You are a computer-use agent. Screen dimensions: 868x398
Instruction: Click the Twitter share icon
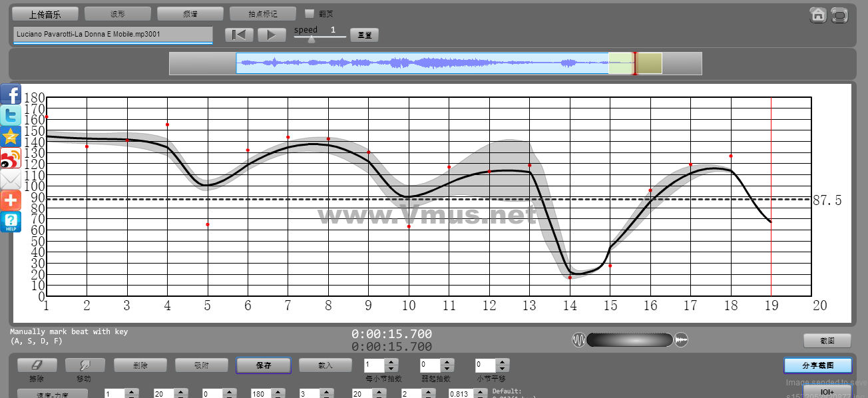11,115
